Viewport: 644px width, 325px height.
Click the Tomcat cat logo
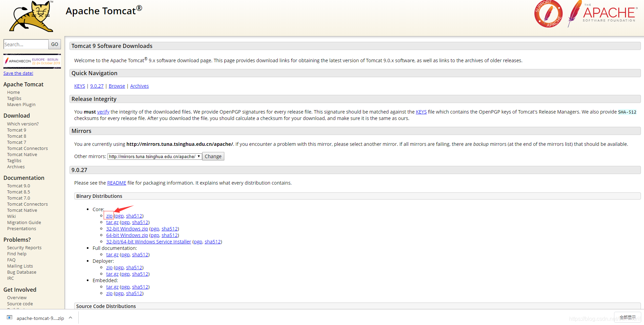pos(32,16)
